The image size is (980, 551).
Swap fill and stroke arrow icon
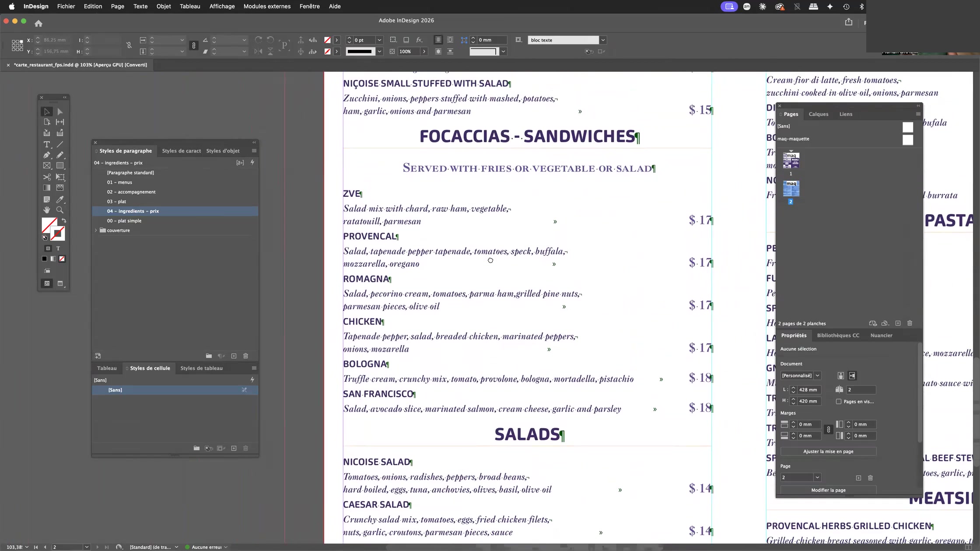[x=64, y=221]
